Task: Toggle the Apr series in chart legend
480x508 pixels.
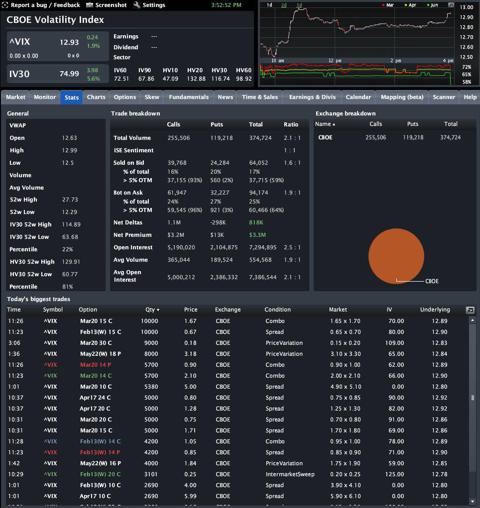Action: point(410,5)
